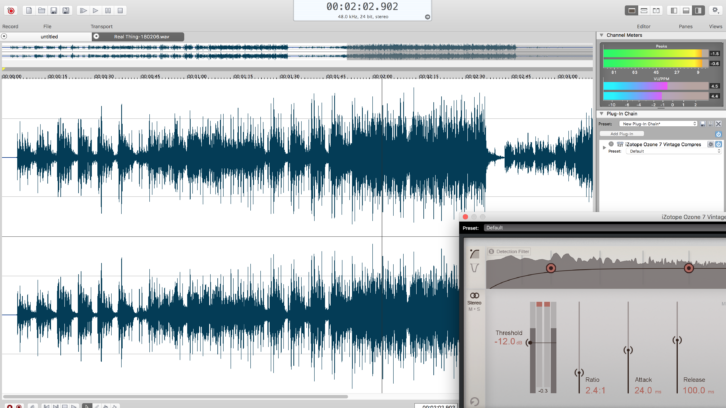
Task: Click the Threshold -12.0 dB value
Action: point(508,342)
